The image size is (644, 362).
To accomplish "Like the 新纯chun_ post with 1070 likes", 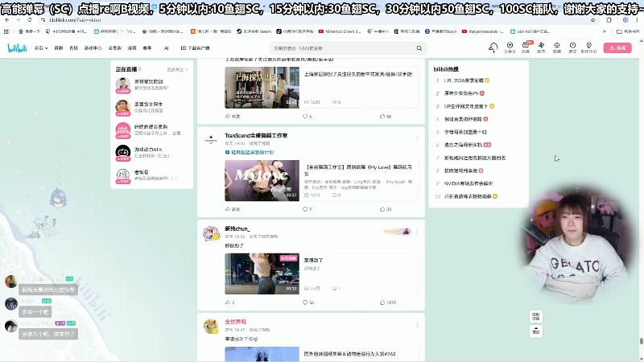I will coord(388,302).
